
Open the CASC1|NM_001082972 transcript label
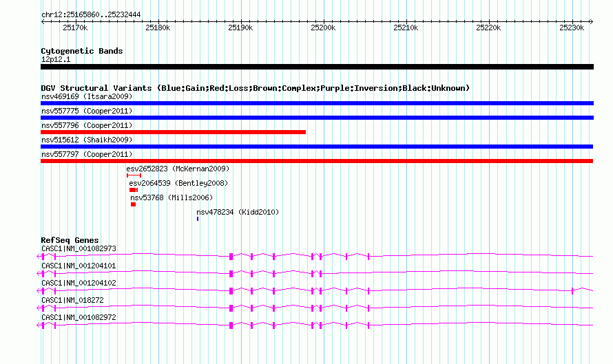pos(79,317)
